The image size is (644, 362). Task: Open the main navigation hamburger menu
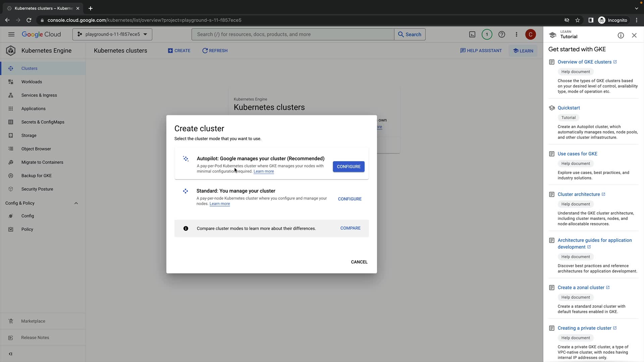click(x=11, y=35)
